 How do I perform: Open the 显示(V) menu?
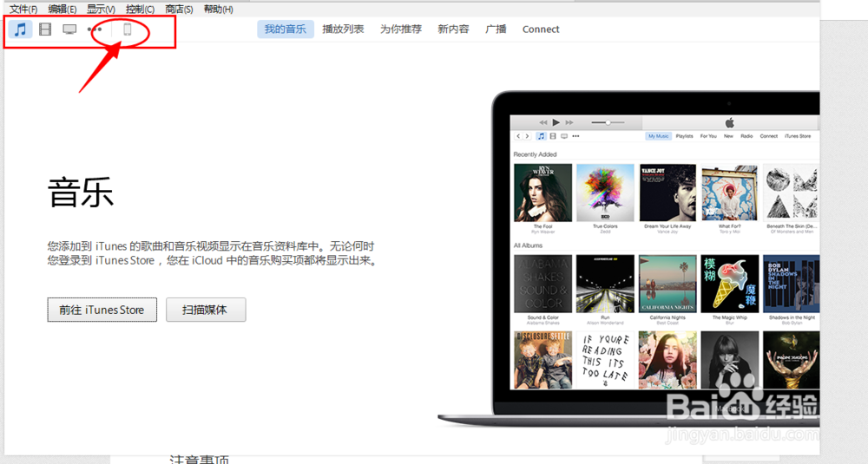(x=101, y=10)
